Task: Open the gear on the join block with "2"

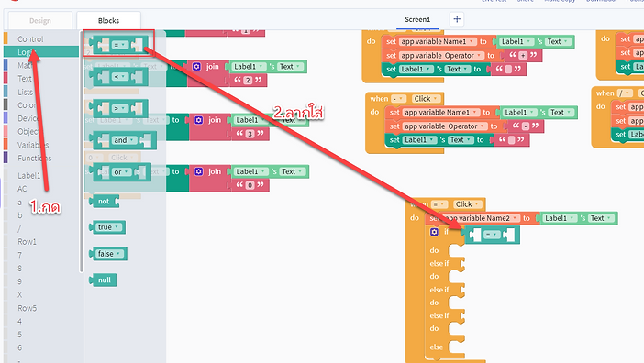Action: (x=196, y=66)
